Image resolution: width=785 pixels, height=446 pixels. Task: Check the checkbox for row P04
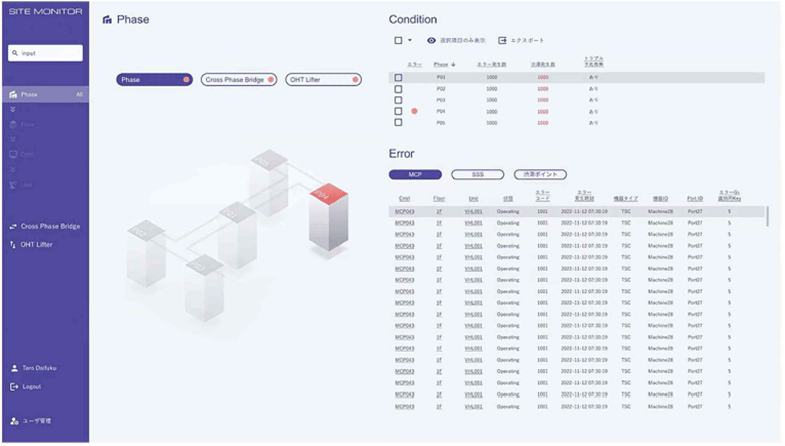point(398,111)
